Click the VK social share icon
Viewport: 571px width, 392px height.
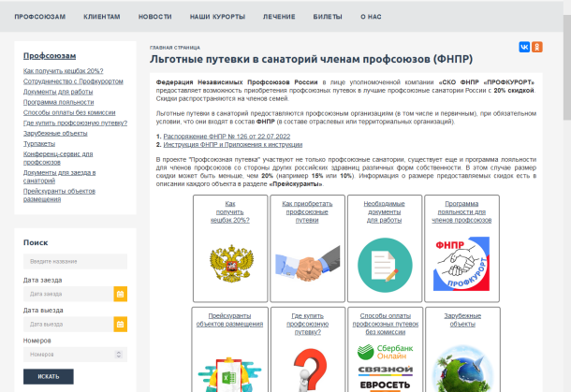click(524, 47)
